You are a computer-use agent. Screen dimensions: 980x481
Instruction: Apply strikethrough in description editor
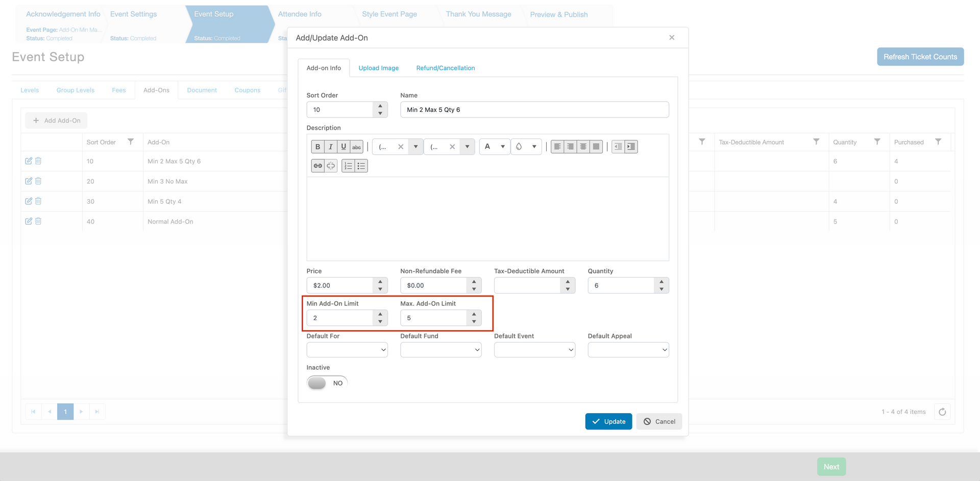coord(357,147)
